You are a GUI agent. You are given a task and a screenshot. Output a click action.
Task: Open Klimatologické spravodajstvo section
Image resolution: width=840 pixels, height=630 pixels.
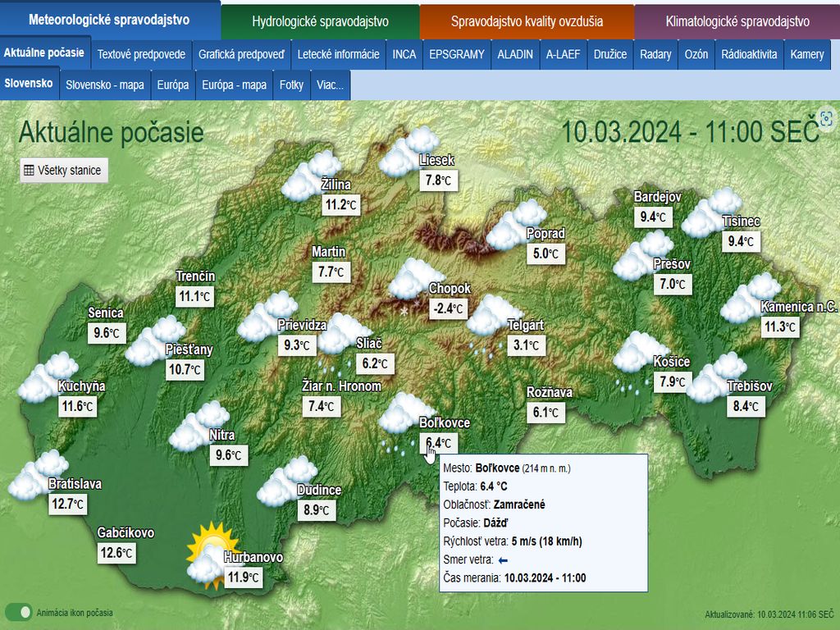pyautogui.click(x=737, y=21)
